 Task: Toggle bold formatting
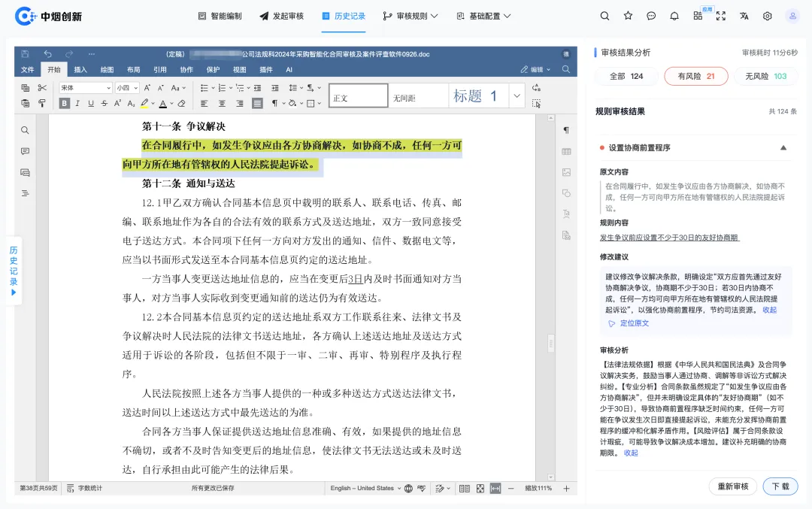[64, 104]
